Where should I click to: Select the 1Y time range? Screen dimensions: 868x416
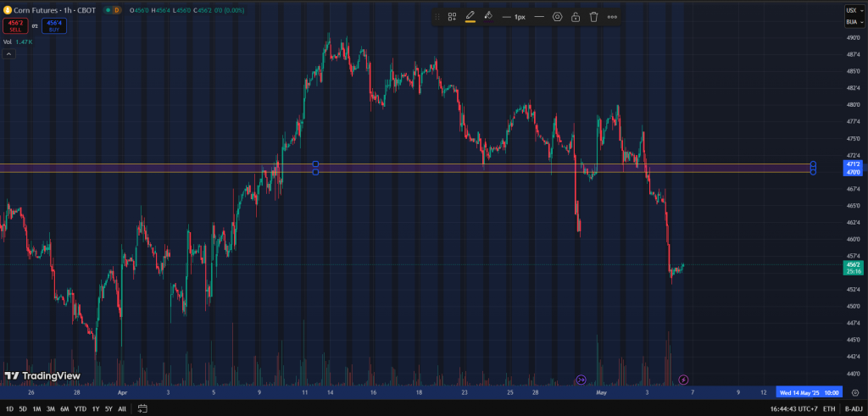pos(96,409)
